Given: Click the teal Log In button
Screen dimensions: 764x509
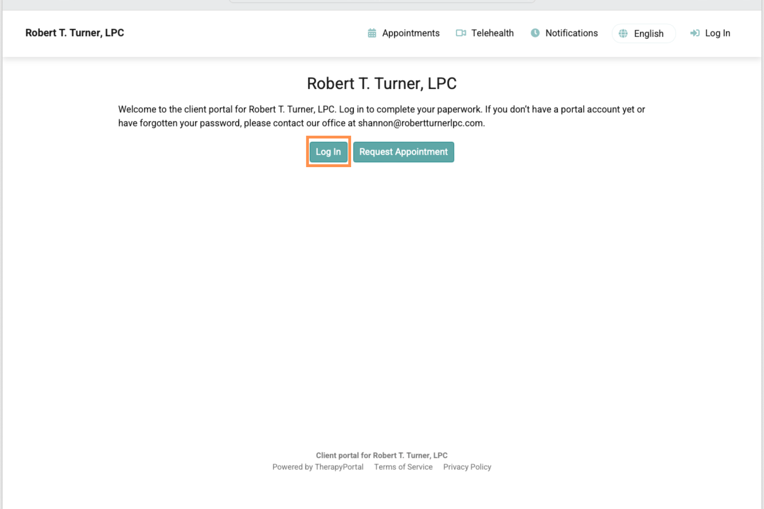Looking at the screenshot, I should coord(328,152).
